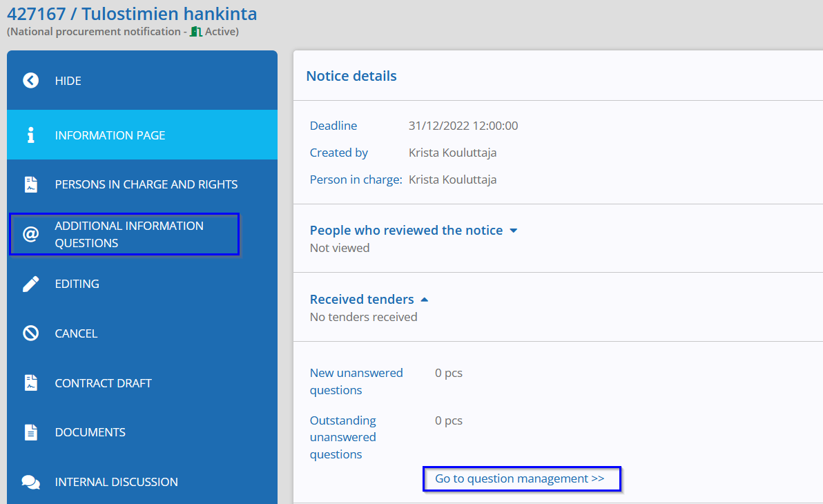Follow the Go to question management link

[x=520, y=479]
